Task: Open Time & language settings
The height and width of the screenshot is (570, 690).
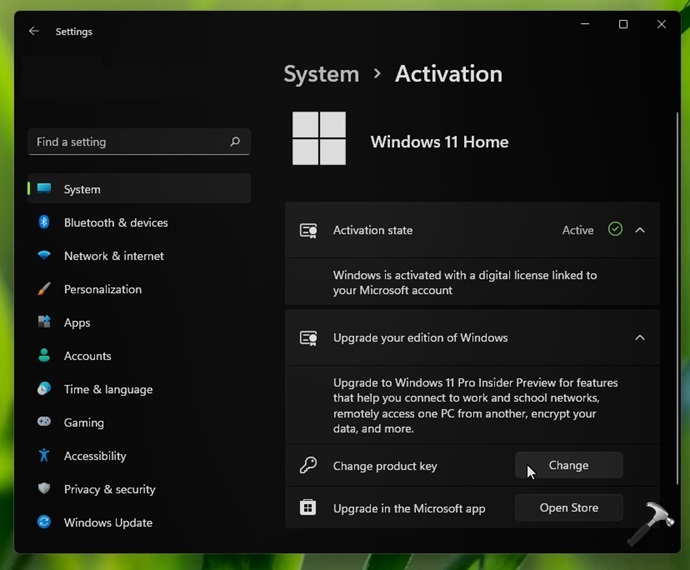Action: 139,389
